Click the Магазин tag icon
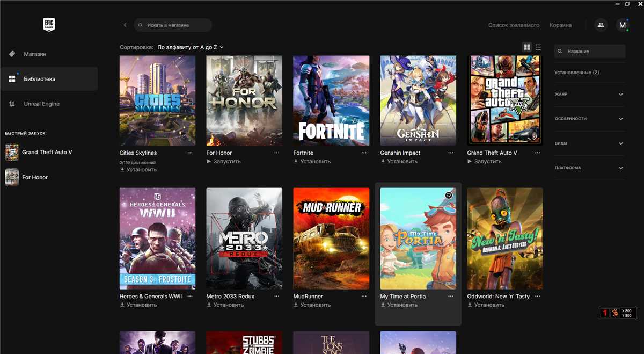Image resolution: width=644 pixels, height=354 pixels. click(x=12, y=54)
